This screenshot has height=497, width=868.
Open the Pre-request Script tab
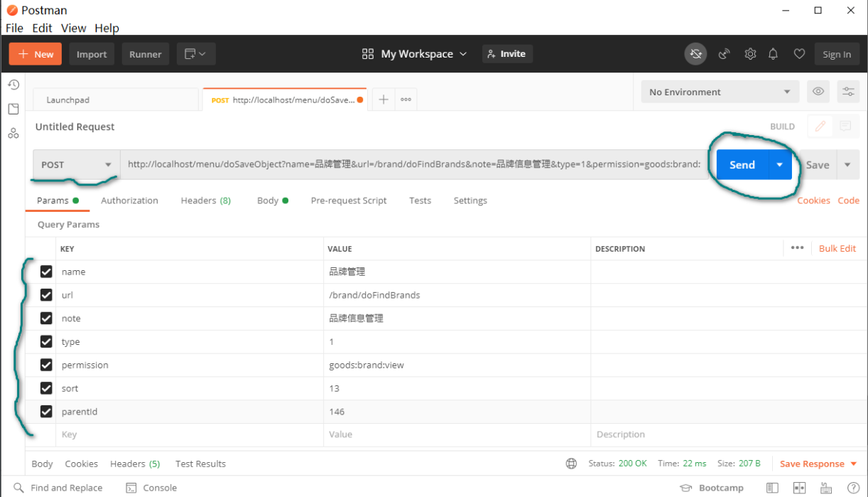point(349,201)
